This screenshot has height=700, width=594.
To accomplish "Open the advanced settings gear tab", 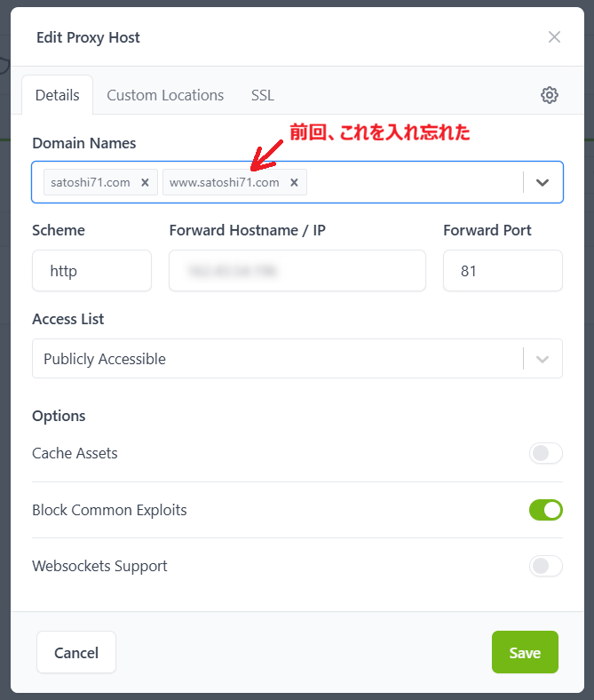I will [550, 95].
